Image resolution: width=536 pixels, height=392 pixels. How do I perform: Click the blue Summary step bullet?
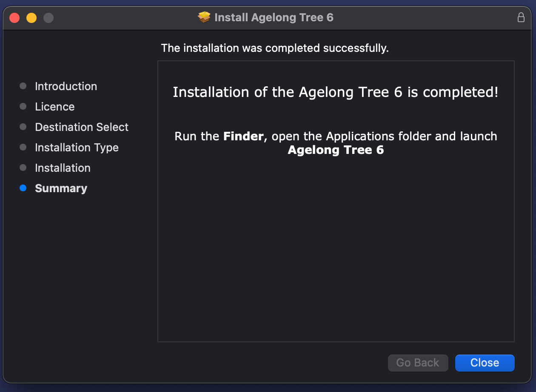click(23, 188)
